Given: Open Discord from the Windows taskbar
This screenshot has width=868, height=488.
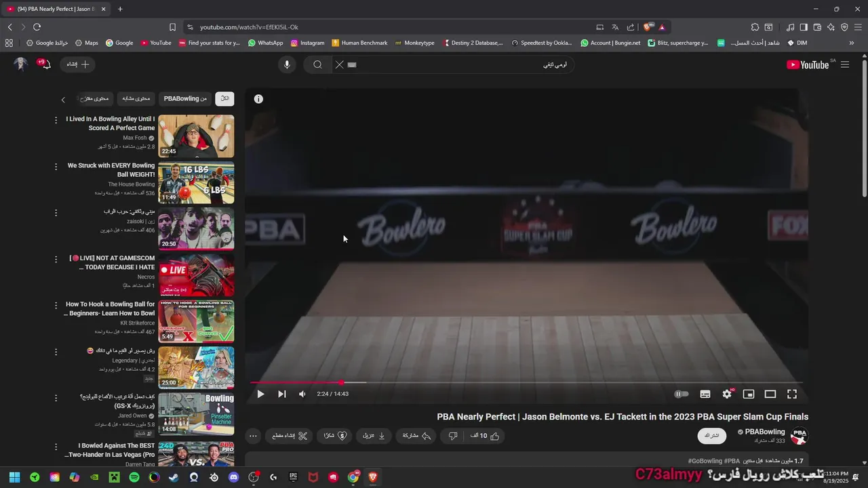Looking at the screenshot, I should pos(234,477).
